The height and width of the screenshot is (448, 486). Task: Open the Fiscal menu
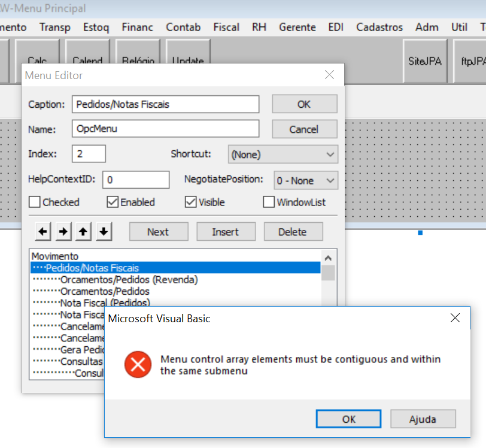(x=226, y=28)
